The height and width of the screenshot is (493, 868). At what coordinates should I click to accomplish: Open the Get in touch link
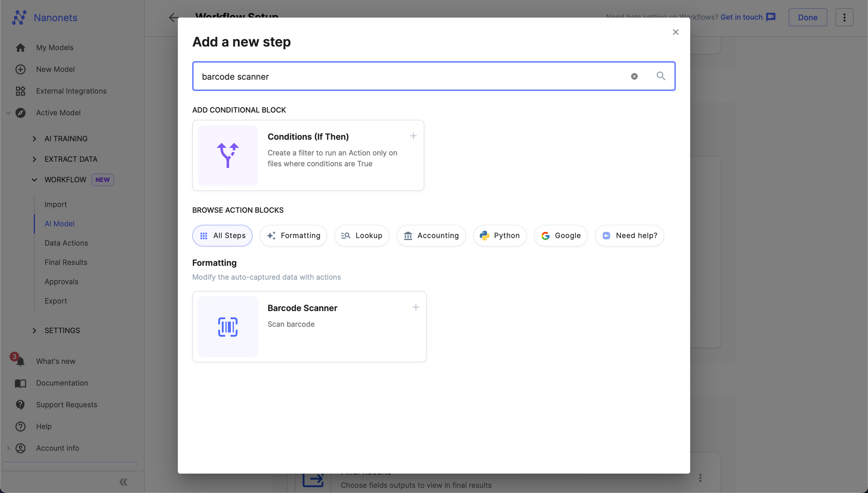741,17
